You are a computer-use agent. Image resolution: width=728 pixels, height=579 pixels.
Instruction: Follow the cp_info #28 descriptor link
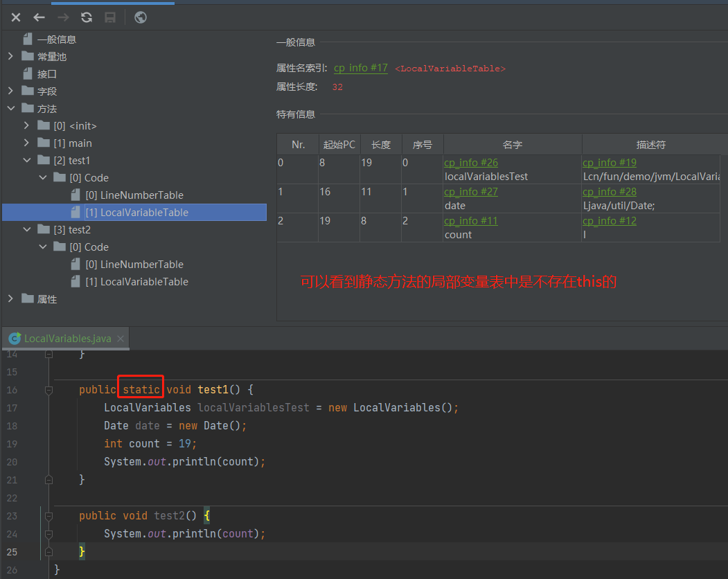pos(609,192)
